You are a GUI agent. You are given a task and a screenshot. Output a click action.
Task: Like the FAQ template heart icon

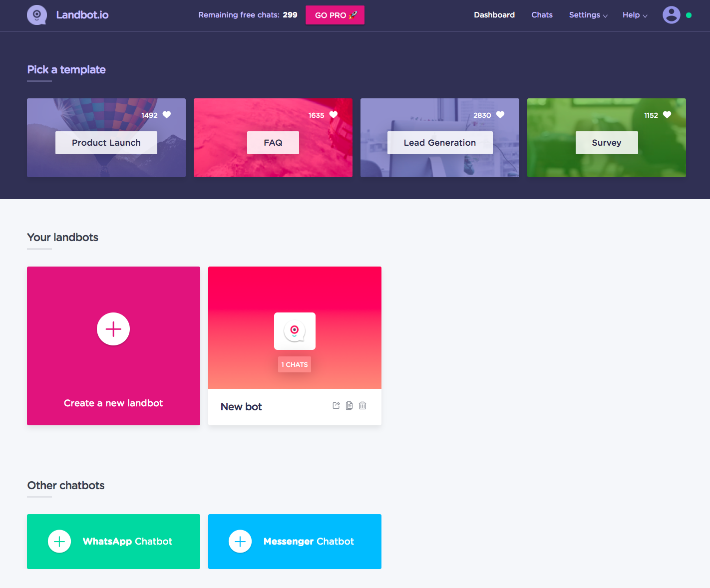tap(334, 115)
